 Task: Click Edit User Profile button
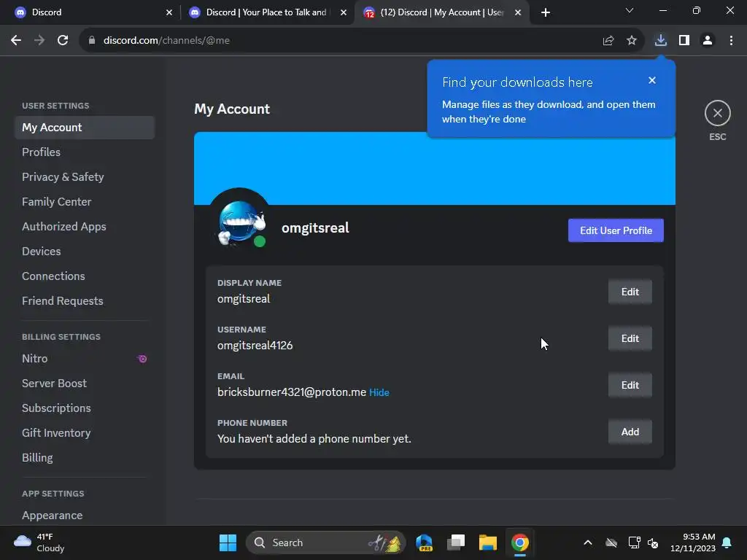click(616, 230)
